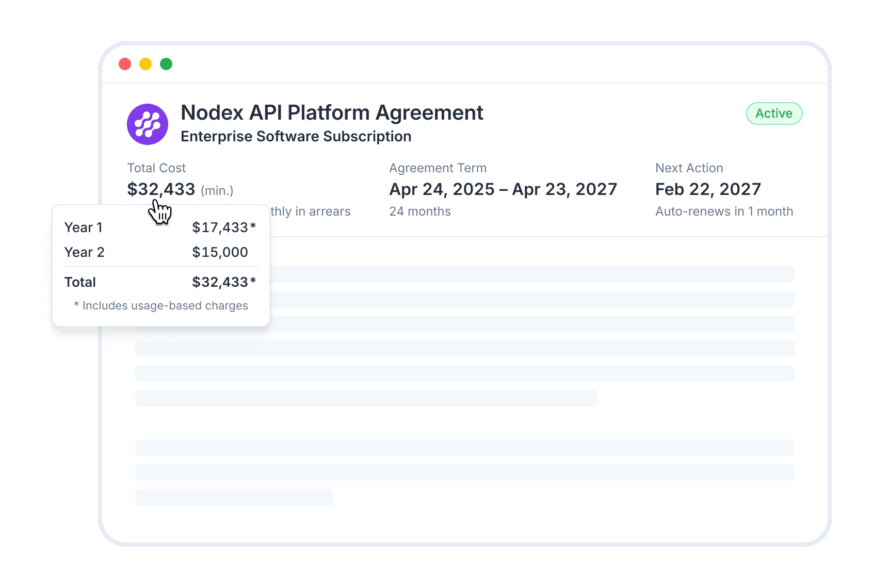This screenshot has width=873, height=588.
Task: Click the green maximize window dot
Action: (x=166, y=64)
